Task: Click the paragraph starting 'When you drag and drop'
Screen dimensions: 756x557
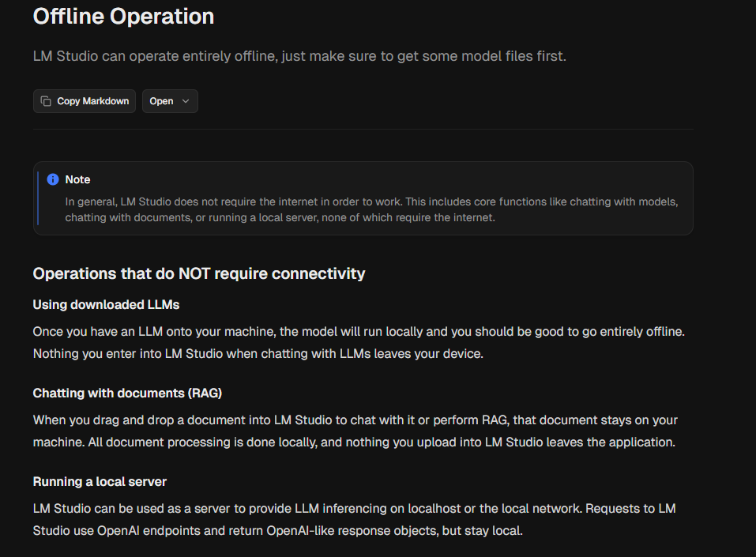Action: (355, 431)
